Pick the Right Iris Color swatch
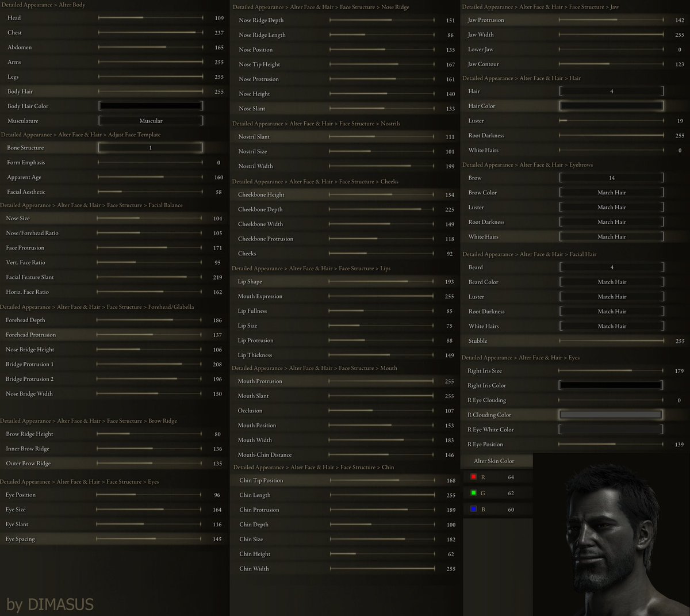Image resolution: width=690 pixels, height=616 pixels. pyautogui.click(x=611, y=385)
